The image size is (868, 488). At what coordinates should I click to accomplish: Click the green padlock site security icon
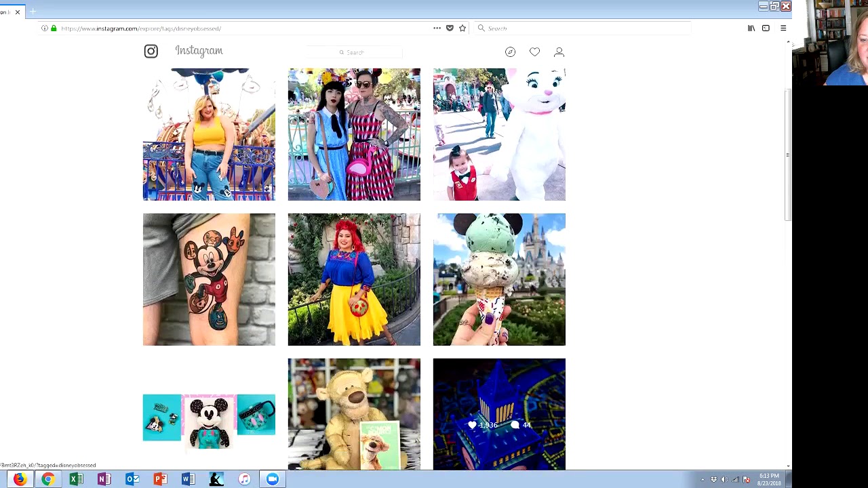pyautogui.click(x=54, y=28)
